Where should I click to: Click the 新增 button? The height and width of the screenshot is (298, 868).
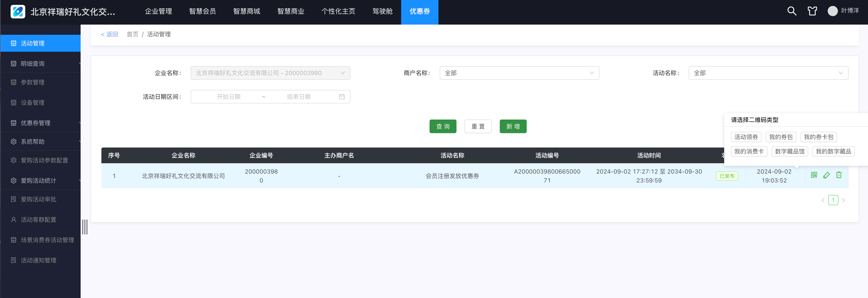click(513, 126)
